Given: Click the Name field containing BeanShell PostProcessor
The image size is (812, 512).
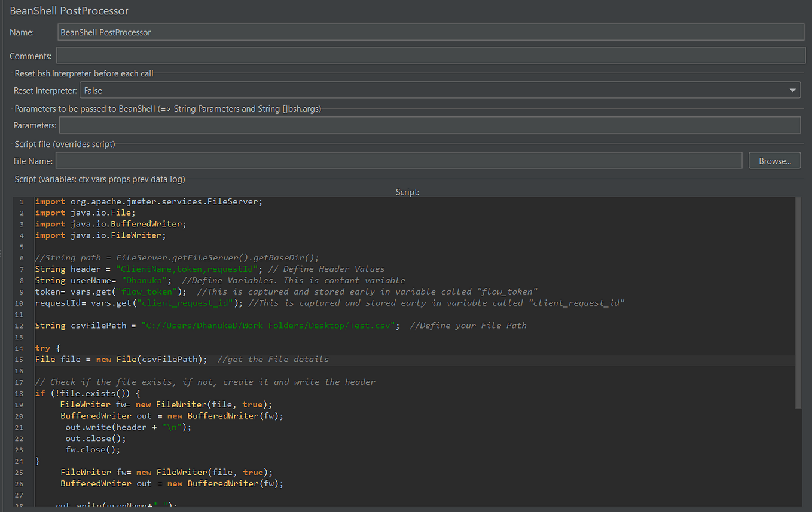Looking at the screenshot, I should 239,32.
